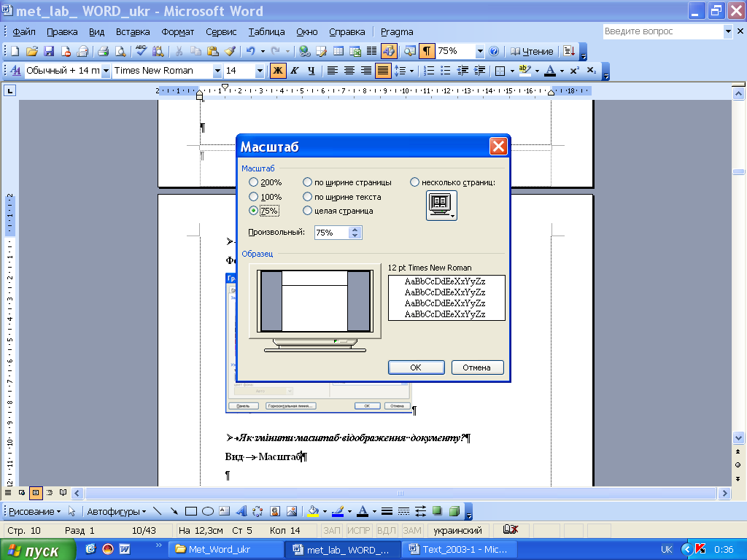The width and height of the screenshot is (747, 560).
Task: Select the Line drawing tool
Action: click(x=158, y=511)
